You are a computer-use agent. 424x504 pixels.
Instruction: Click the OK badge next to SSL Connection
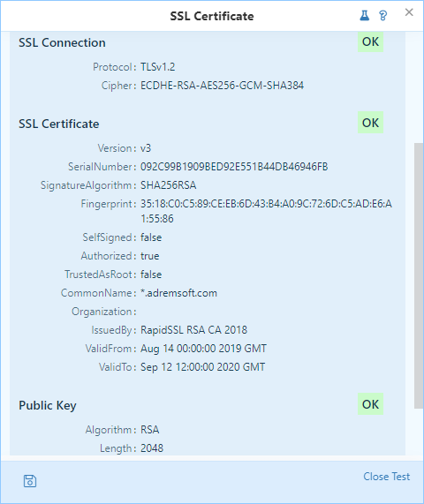370,41
